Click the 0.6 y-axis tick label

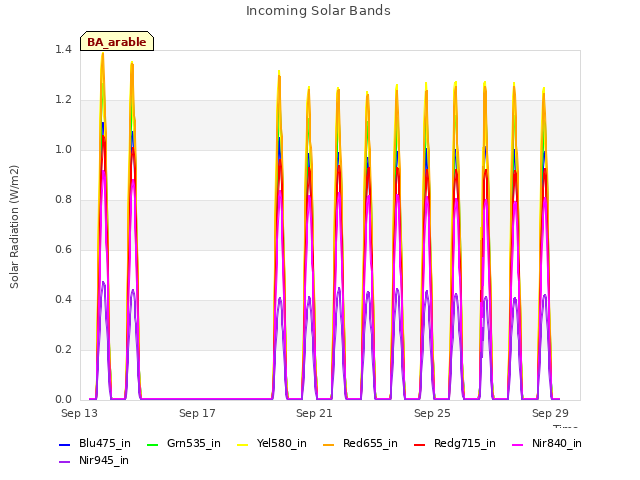63,250
